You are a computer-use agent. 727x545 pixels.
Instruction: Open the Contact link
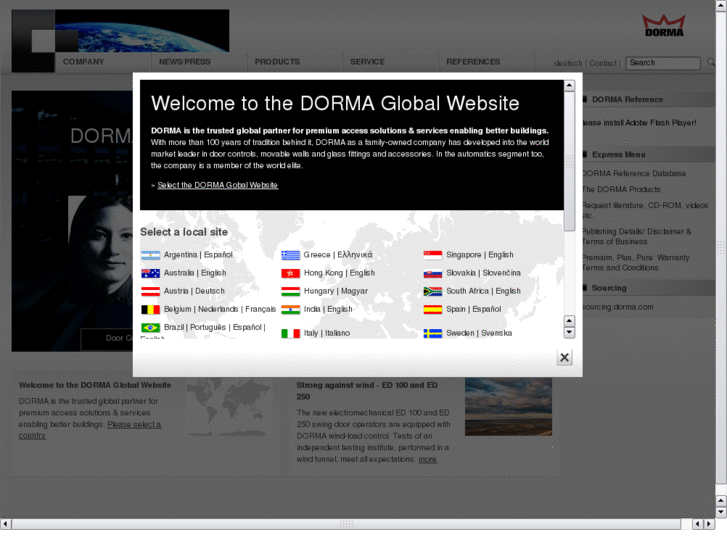pyautogui.click(x=603, y=63)
